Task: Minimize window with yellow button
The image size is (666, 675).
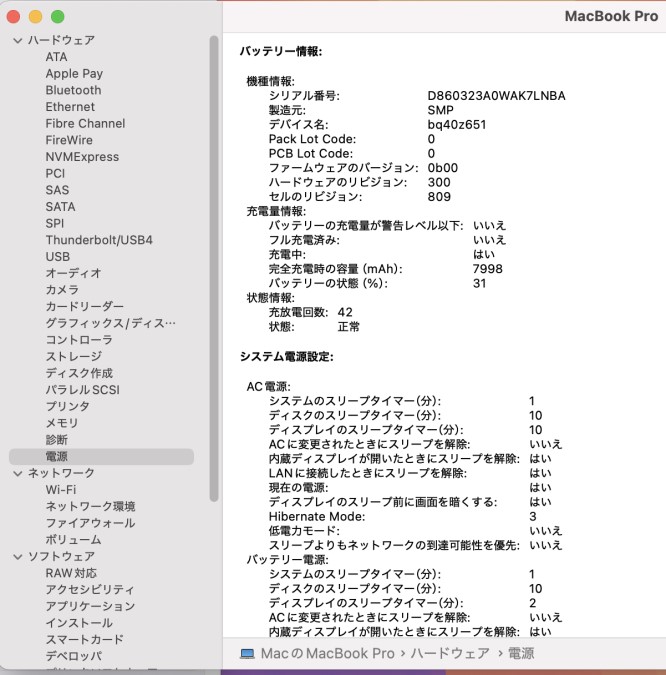Action: (35, 17)
